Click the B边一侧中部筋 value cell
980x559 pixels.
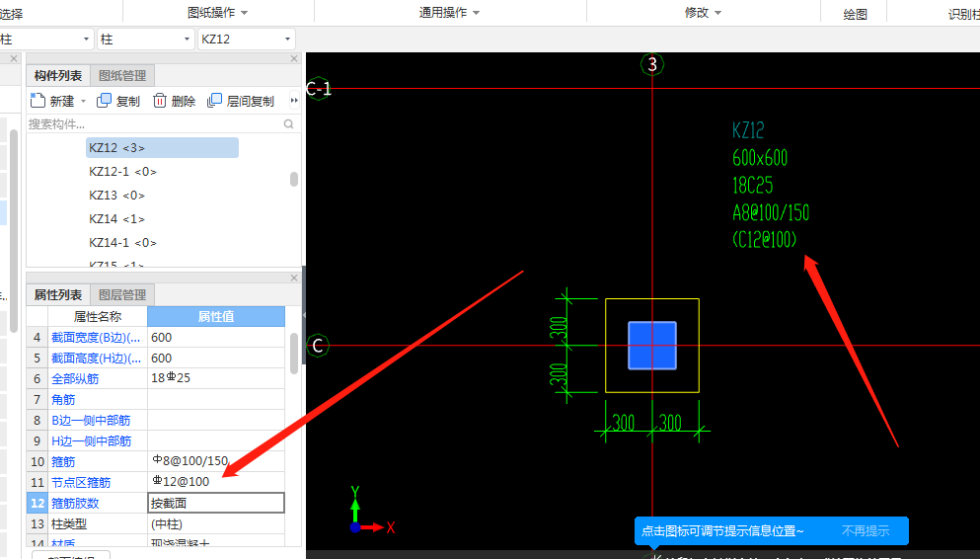216,420
